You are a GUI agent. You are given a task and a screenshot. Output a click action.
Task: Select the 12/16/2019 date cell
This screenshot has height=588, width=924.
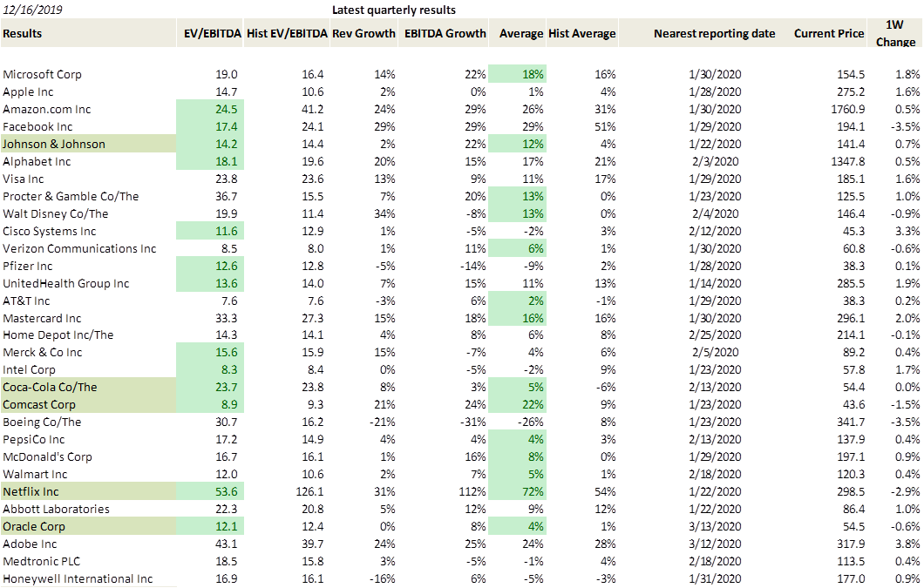tap(32, 10)
